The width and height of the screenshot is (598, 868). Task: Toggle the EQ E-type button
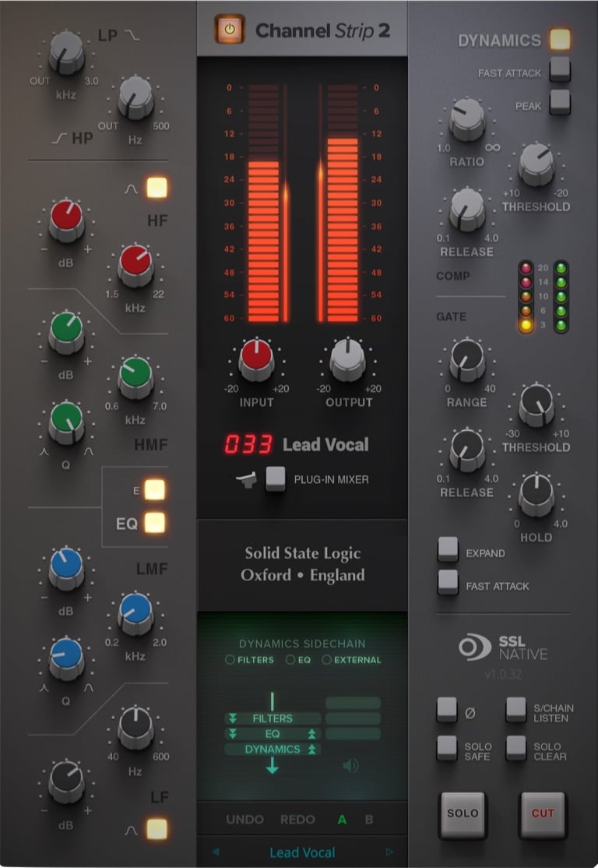pos(154,490)
